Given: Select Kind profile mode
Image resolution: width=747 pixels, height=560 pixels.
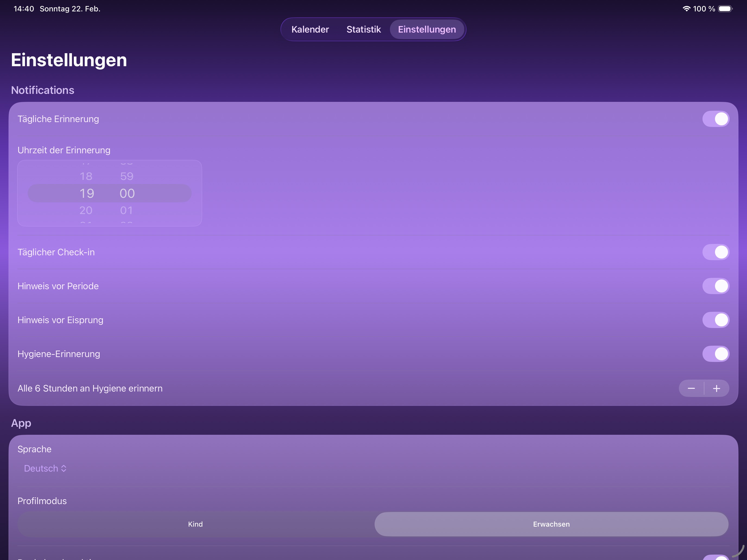Looking at the screenshot, I should (x=195, y=524).
